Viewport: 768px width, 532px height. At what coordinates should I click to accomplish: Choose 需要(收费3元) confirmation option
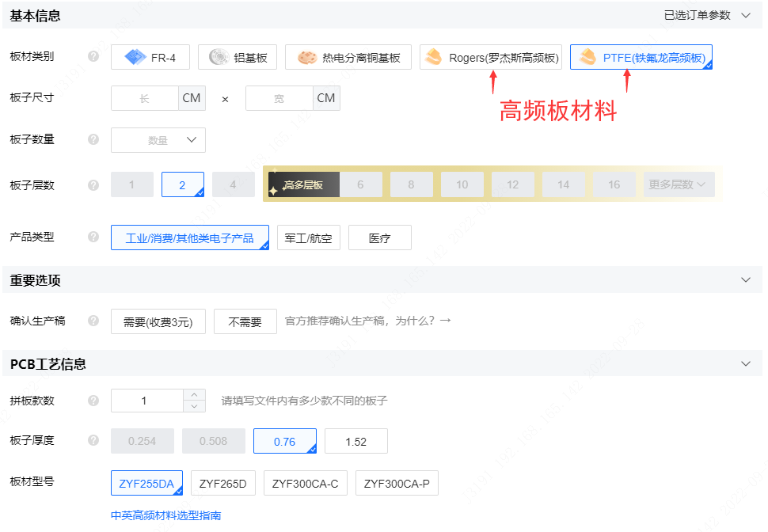click(x=158, y=321)
